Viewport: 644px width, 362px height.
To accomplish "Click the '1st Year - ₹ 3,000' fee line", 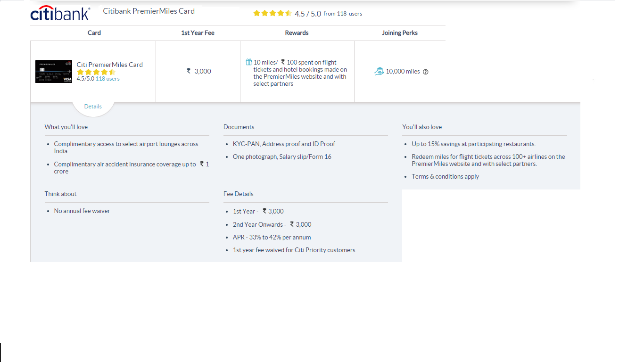I will pyautogui.click(x=258, y=211).
